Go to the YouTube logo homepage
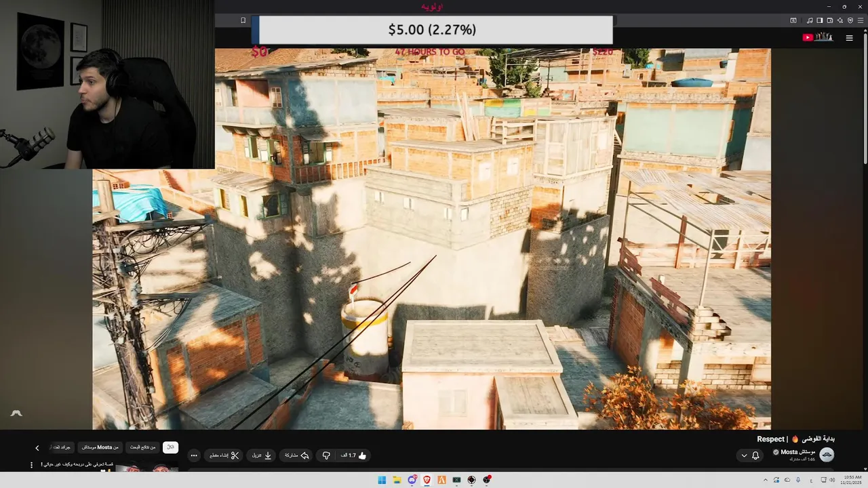Screen dimensions: 868x488 click(x=818, y=37)
